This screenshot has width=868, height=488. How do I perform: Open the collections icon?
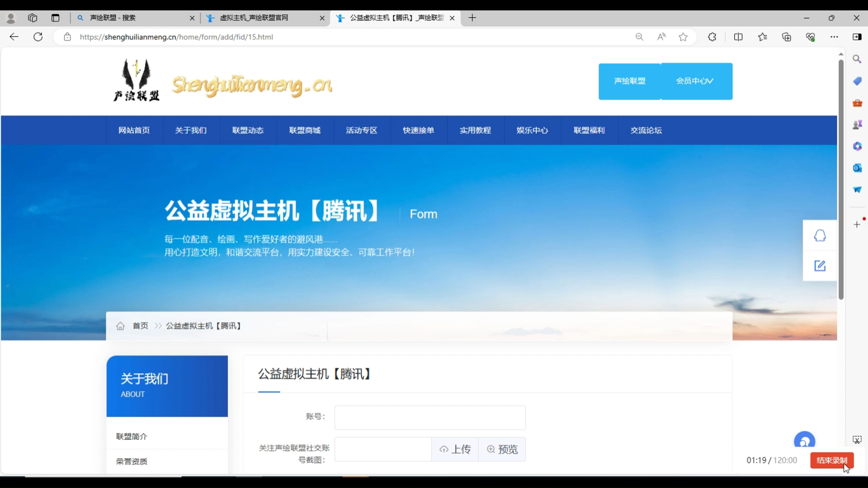[787, 37]
